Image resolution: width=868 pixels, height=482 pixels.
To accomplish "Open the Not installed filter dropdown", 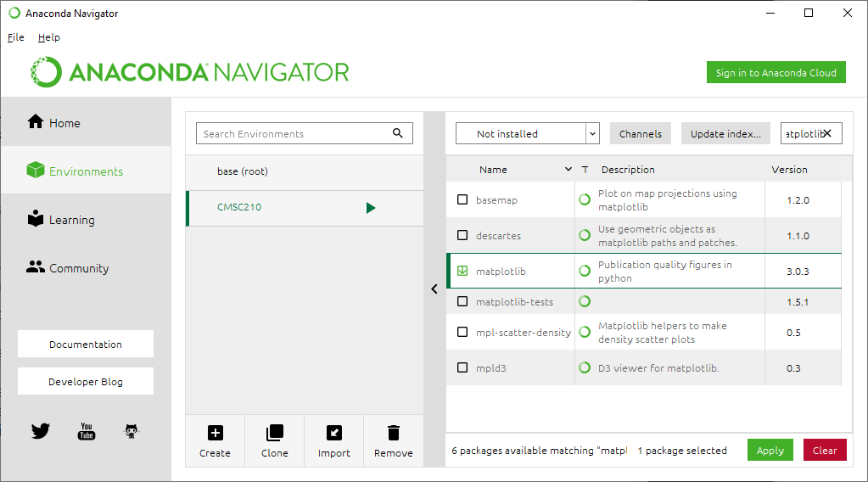I will [528, 133].
